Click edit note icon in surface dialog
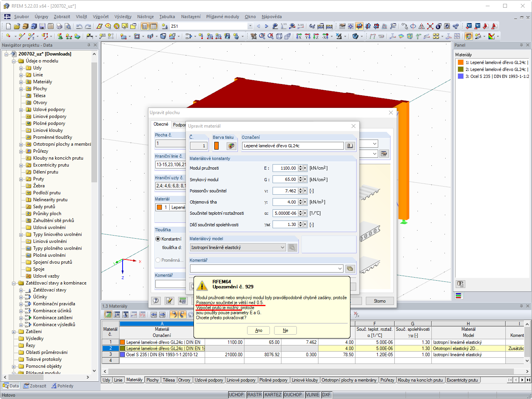The image size is (532, 399). click(169, 301)
